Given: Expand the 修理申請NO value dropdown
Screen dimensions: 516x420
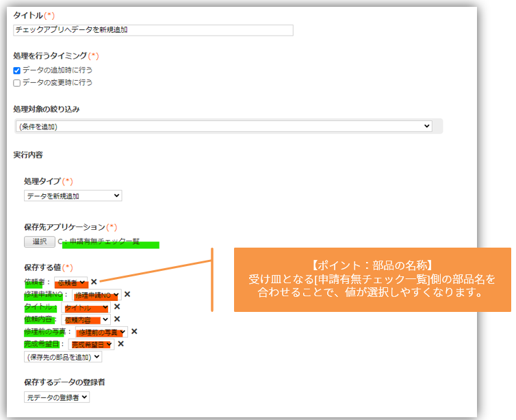Looking at the screenshot, I should [96, 295].
